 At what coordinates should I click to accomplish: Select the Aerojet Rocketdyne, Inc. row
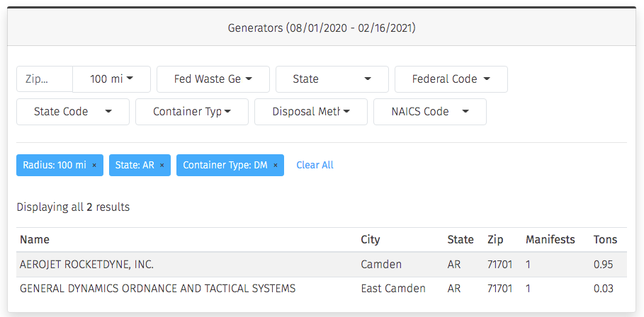(322, 265)
